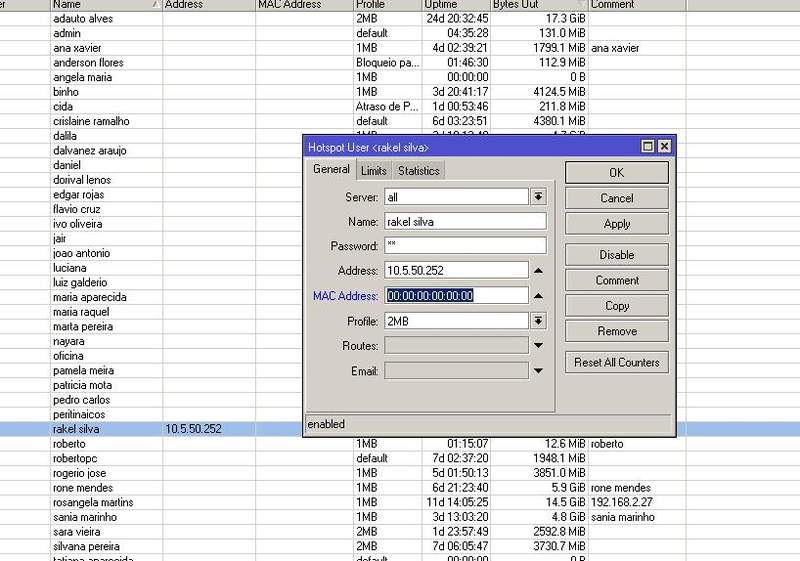Collapse the Address field arrow

pos(538,271)
